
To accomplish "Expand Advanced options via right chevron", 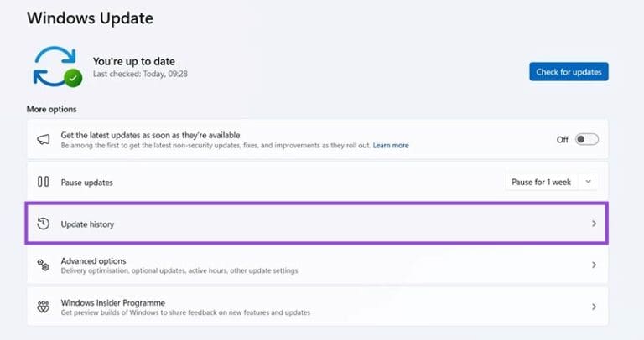I will (594, 265).
